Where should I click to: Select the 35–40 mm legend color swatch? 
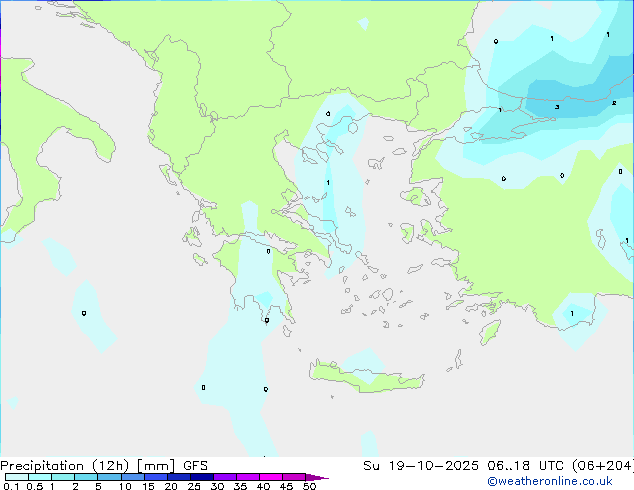tap(248, 477)
